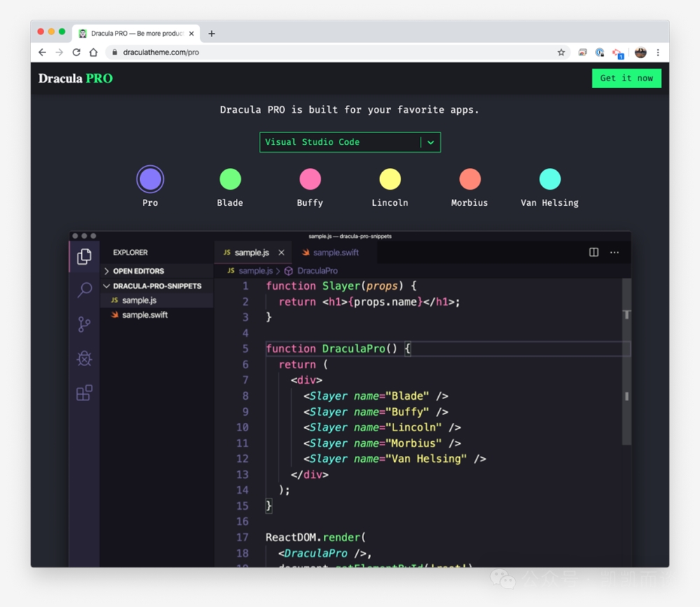Select the Buffy pink theme swatch
Image resolution: width=700 pixels, height=607 pixels.
click(x=310, y=179)
